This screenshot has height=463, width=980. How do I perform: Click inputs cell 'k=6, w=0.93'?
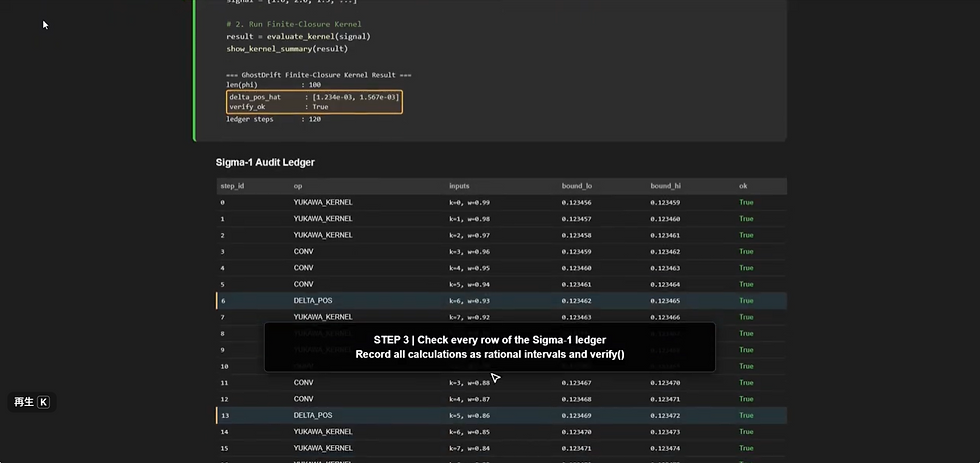pos(469,301)
